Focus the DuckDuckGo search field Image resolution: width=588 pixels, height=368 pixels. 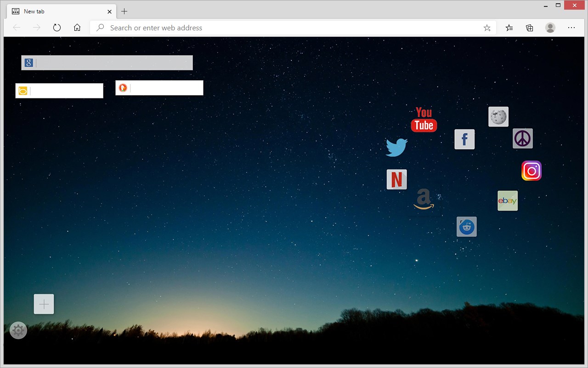tap(159, 88)
